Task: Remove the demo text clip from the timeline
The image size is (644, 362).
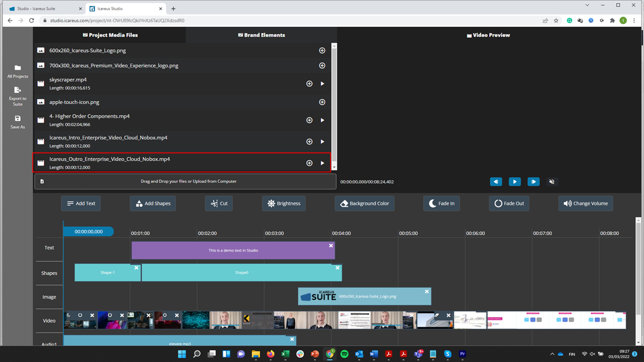Action: pyautogui.click(x=331, y=246)
